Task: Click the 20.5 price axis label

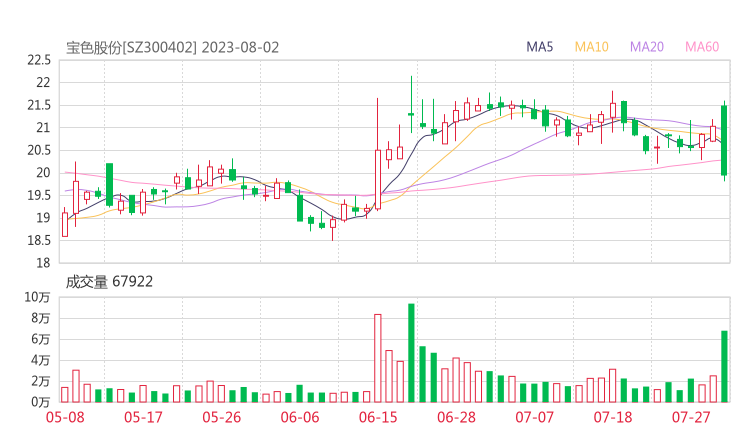Action: coord(39,151)
